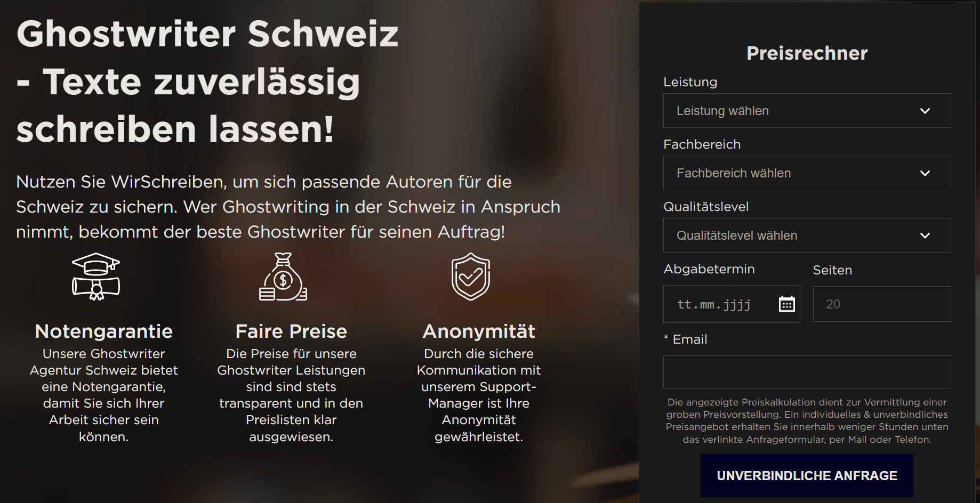The width and height of the screenshot is (980, 503).
Task: Open the Qualitätslevel wählen dropdown
Action: 807,236
